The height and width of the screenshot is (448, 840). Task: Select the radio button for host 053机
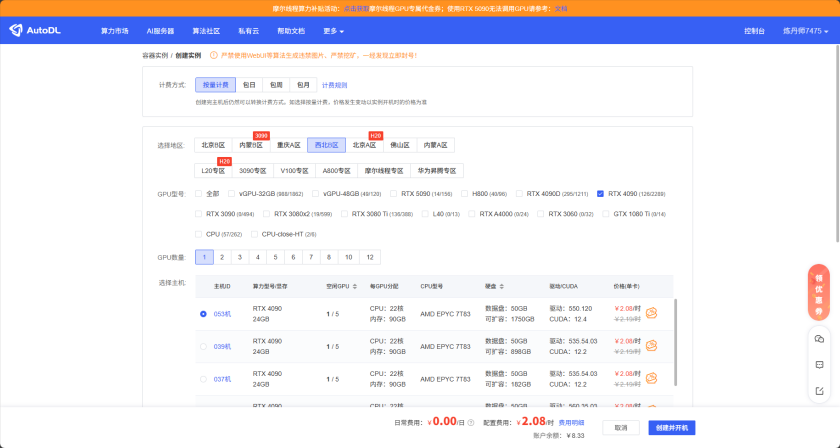click(203, 314)
